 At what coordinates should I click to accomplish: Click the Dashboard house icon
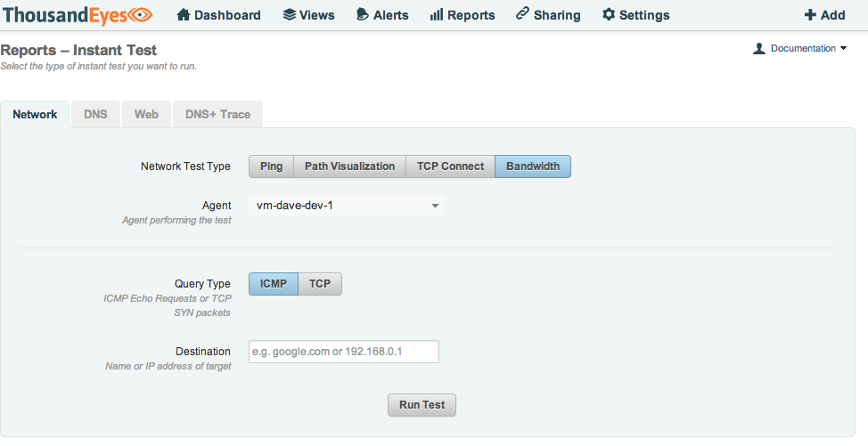184,15
